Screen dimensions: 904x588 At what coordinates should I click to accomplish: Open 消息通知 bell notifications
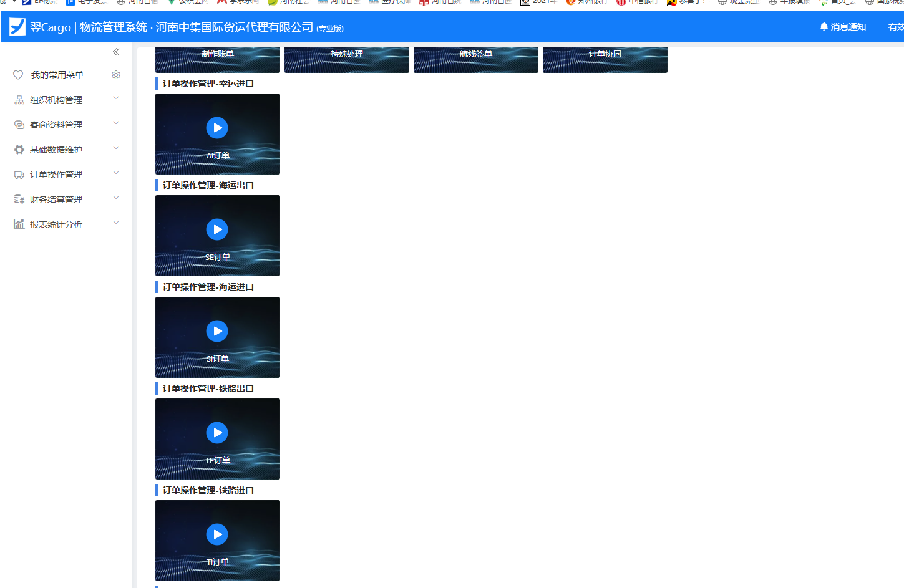click(824, 27)
